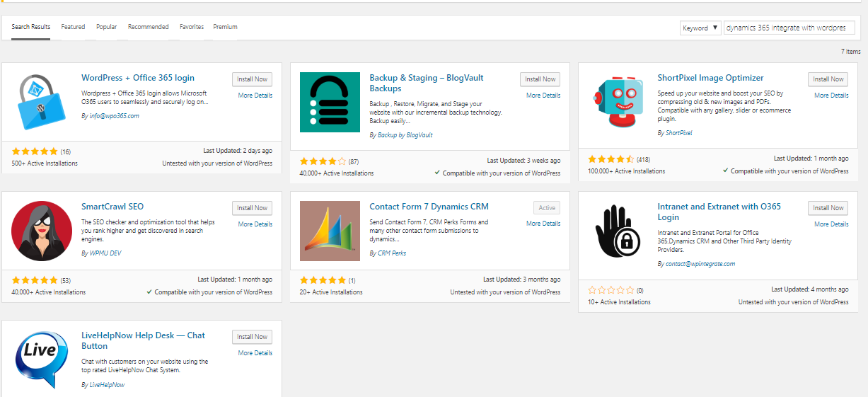View More Details for BlogVault Backups
Viewport: 868px width, 397px height.
(x=543, y=96)
